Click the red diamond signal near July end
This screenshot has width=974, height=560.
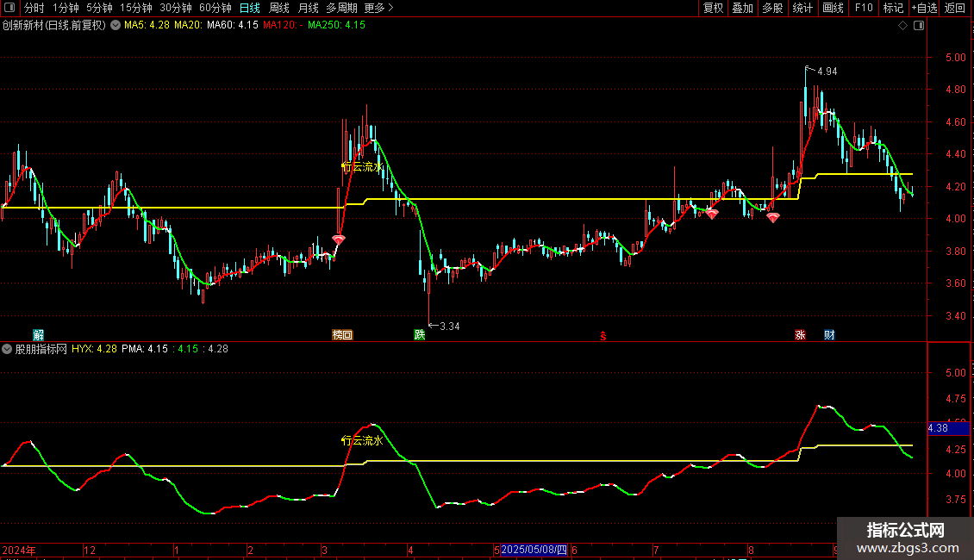712,214
